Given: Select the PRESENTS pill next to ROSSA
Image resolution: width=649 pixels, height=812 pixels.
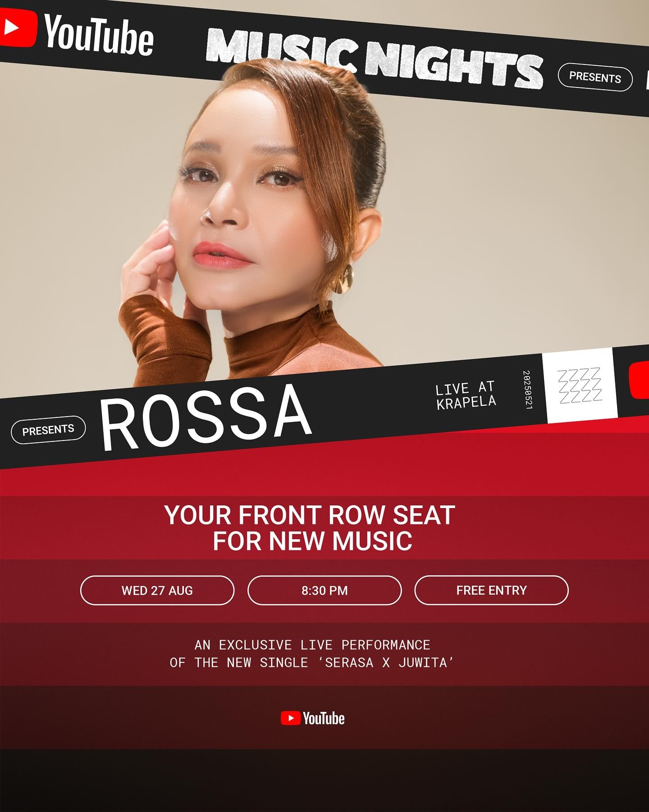Looking at the screenshot, I should point(48,430).
